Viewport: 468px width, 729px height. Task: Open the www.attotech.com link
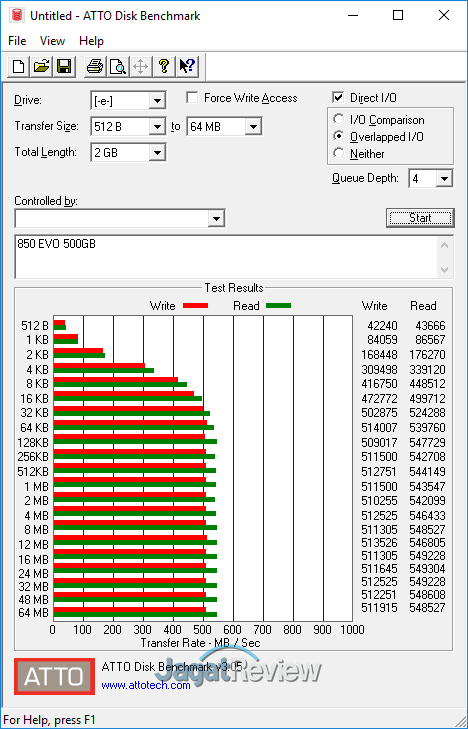[146, 685]
